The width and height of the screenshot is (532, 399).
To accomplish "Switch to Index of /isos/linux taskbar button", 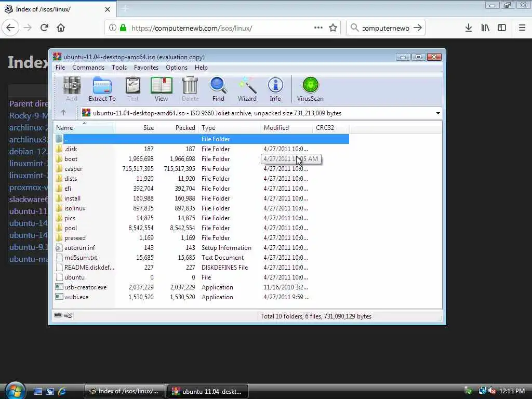I will [x=124, y=391].
